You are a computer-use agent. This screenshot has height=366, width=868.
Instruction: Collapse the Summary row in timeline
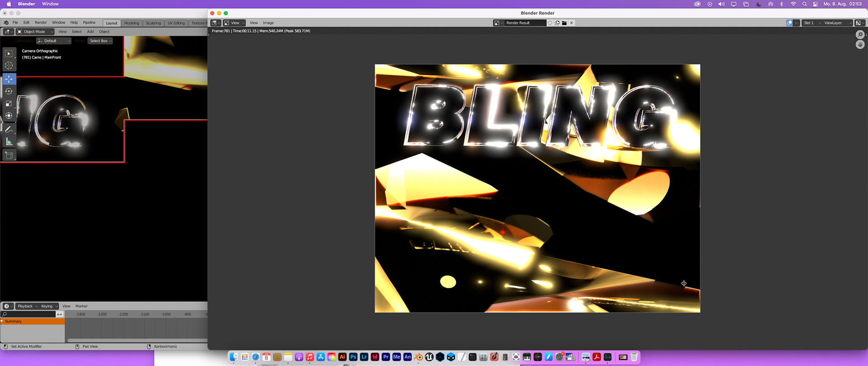point(3,322)
